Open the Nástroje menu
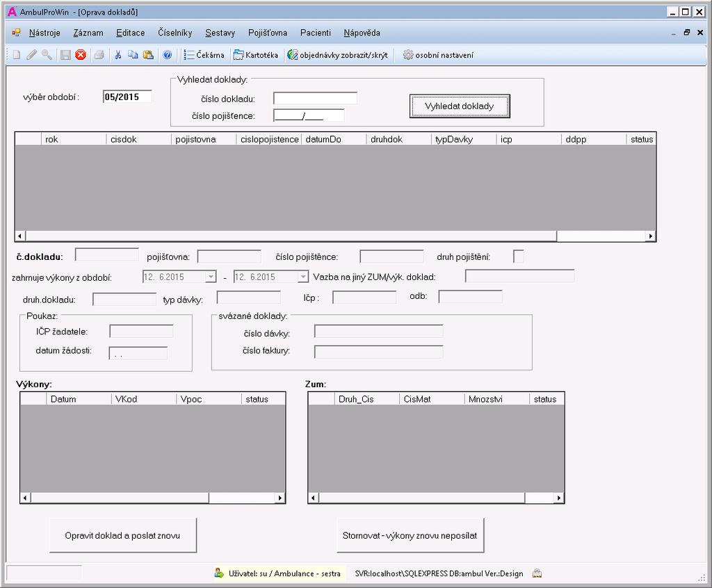Viewport: 712px width, 588px height. pyautogui.click(x=44, y=33)
